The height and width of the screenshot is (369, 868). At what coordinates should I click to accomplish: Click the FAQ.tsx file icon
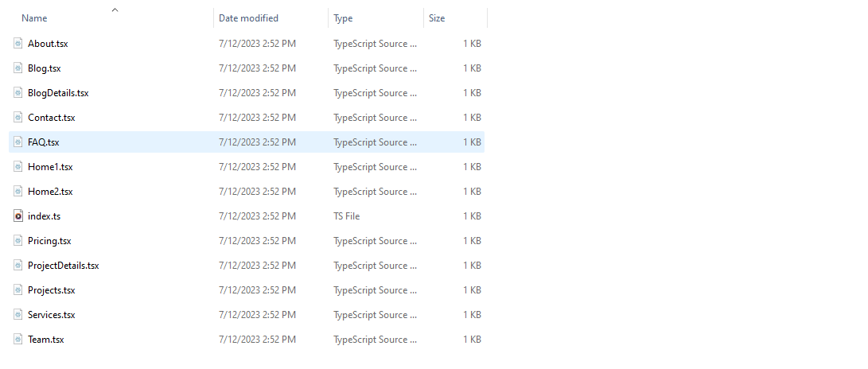pyautogui.click(x=18, y=142)
